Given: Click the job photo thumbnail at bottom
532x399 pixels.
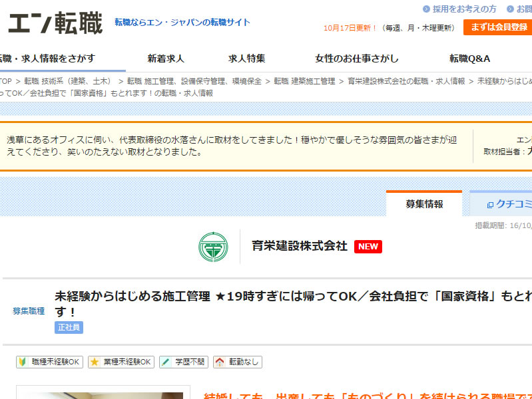Looking at the screenshot, I should coord(103,393).
